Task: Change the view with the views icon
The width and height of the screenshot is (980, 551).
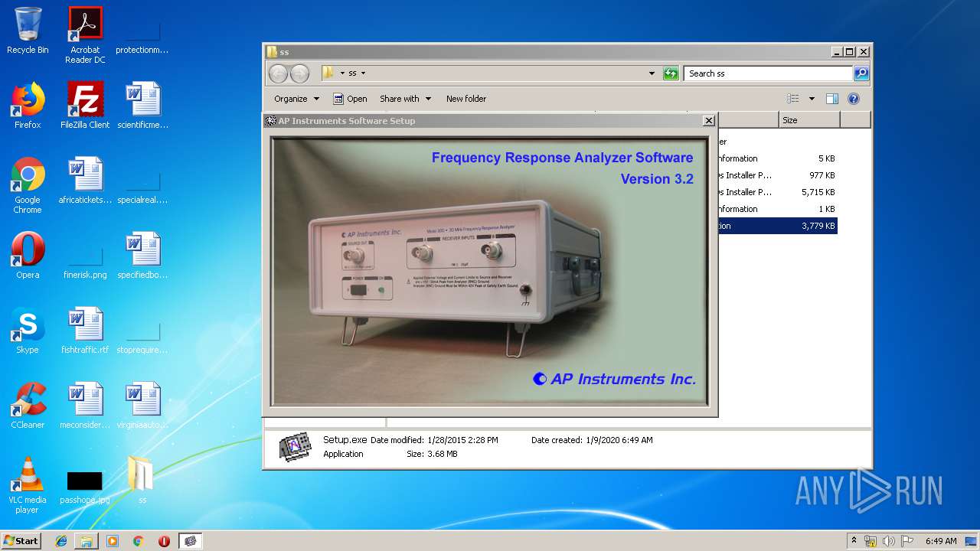Action: (x=793, y=99)
